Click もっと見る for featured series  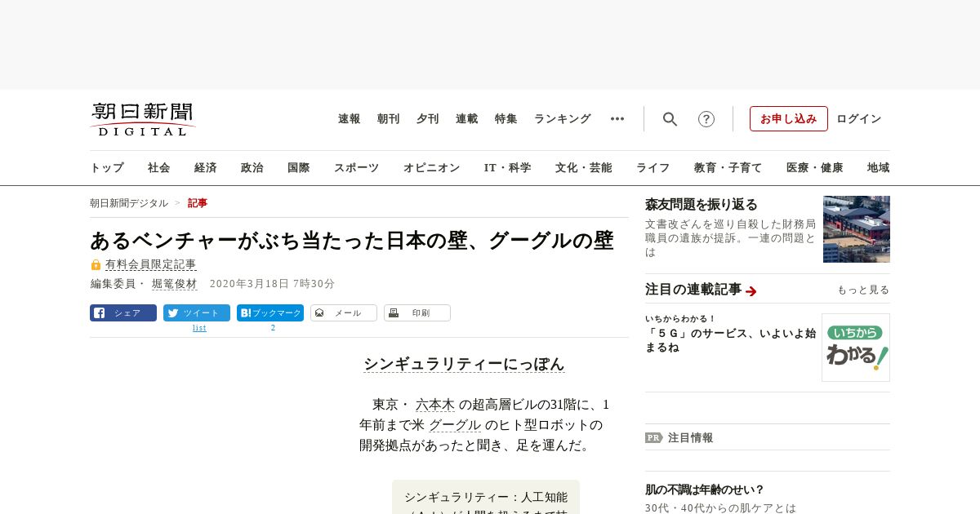coord(863,290)
